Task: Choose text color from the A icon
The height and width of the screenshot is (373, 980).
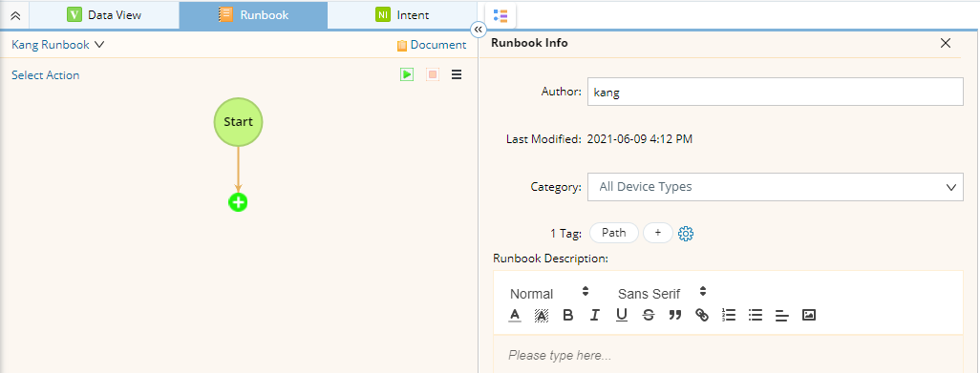Action: [x=515, y=315]
